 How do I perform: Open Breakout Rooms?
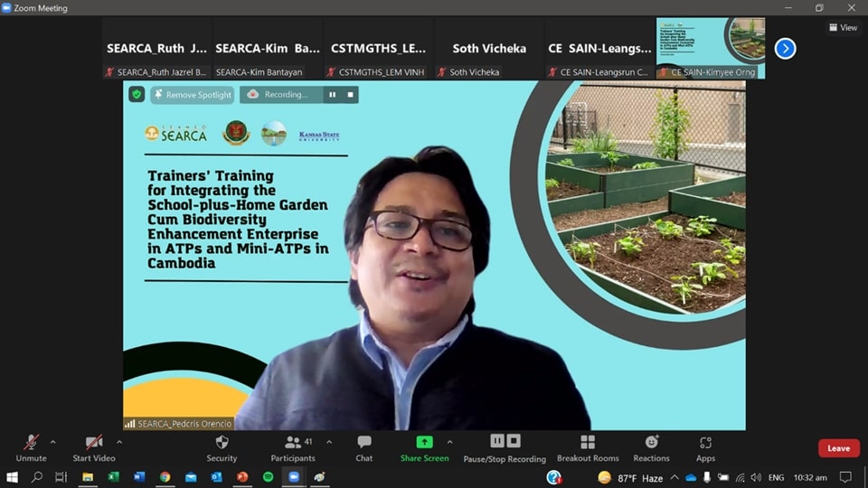(x=588, y=443)
